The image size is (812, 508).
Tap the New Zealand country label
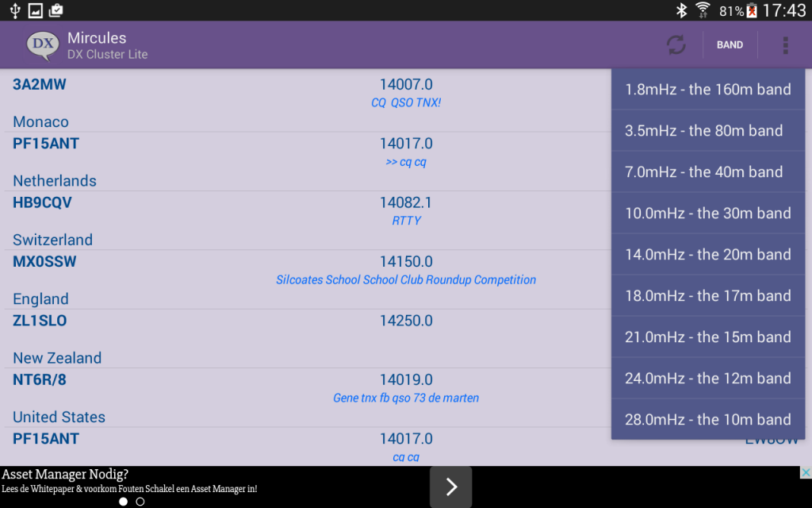point(57,358)
